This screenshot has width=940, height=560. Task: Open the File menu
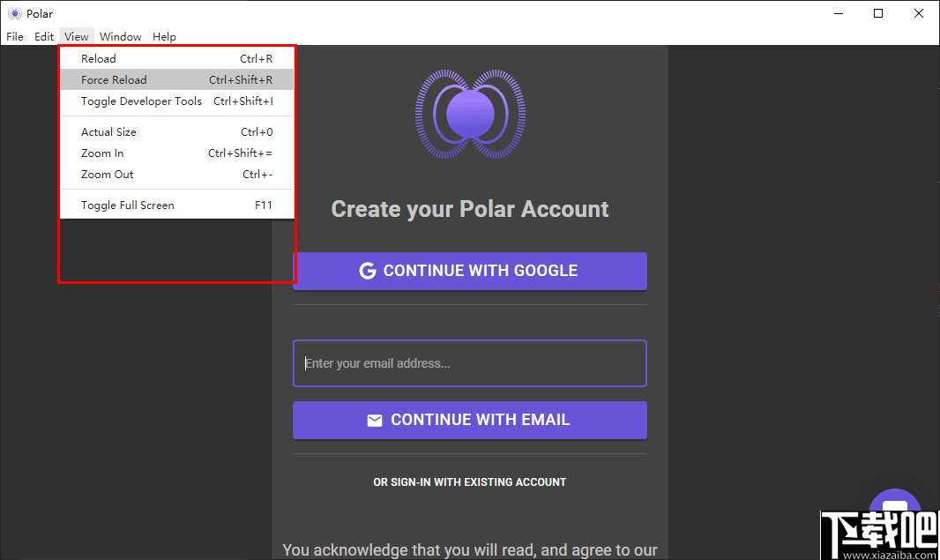point(14,36)
